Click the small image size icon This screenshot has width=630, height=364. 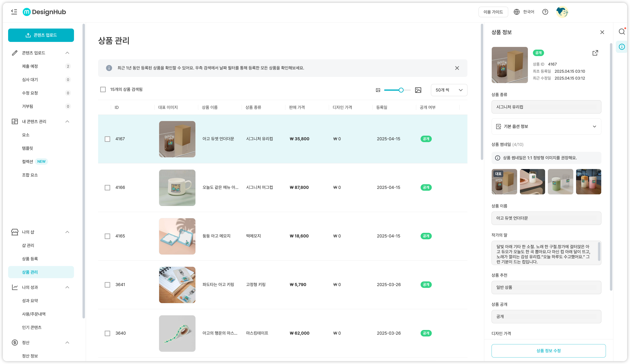pyautogui.click(x=378, y=90)
